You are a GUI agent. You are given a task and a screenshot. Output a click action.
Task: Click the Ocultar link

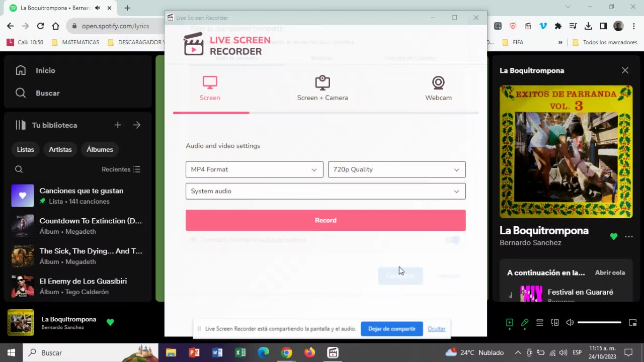(x=437, y=329)
